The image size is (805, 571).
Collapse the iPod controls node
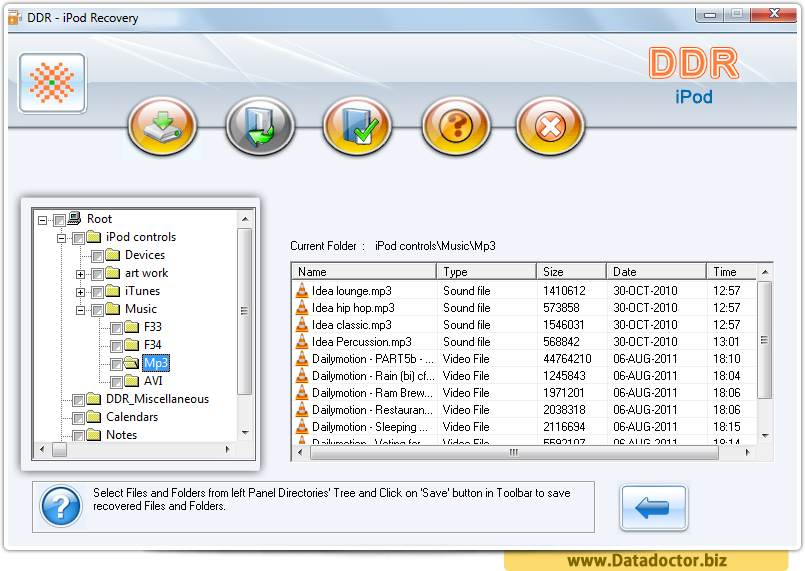[x=62, y=238]
